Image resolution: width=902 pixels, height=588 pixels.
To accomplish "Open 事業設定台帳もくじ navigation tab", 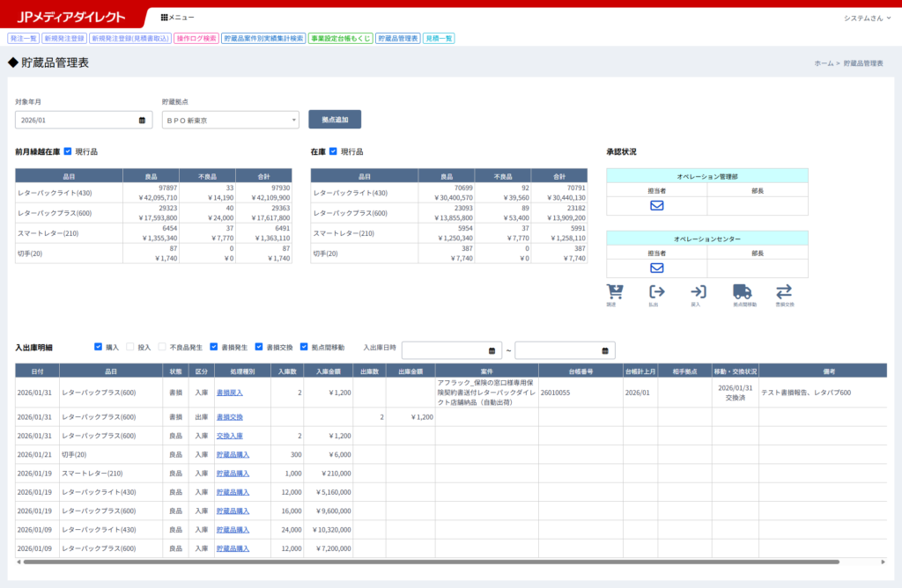I will coord(340,39).
